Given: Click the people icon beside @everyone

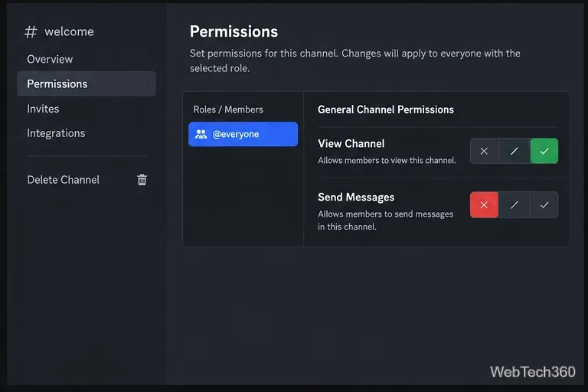Looking at the screenshot, I should pos(201,134).
